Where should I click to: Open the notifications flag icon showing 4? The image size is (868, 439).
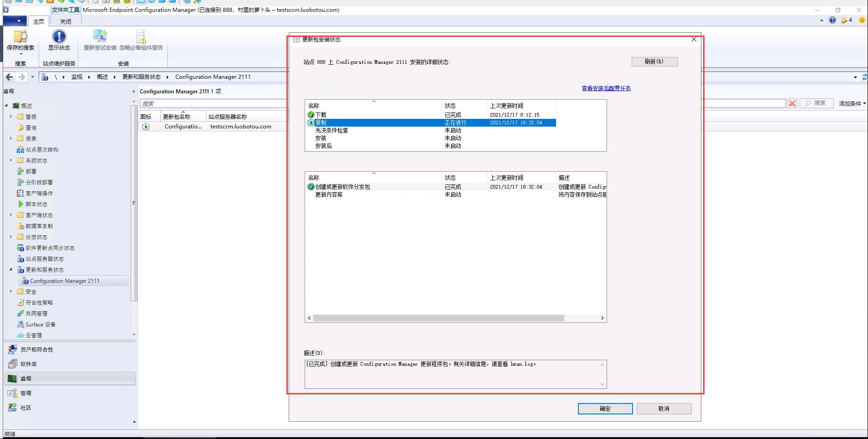(847, 20)
